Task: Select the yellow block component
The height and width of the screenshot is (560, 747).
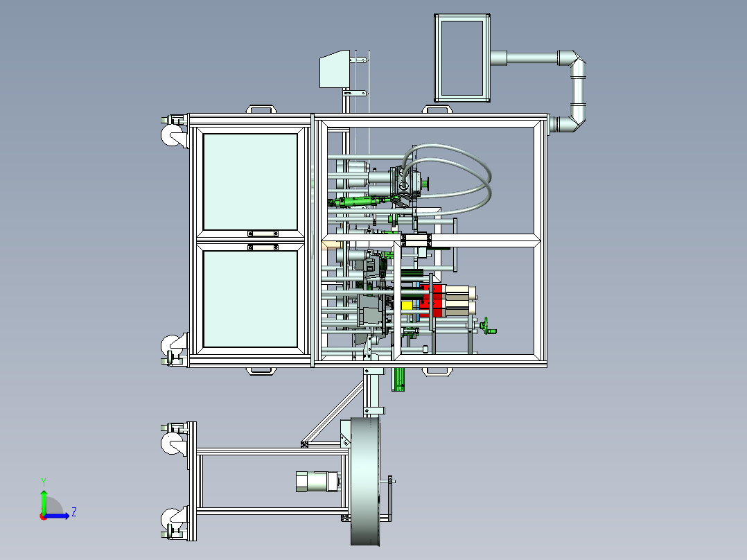Action: click(x=407, y=305)
